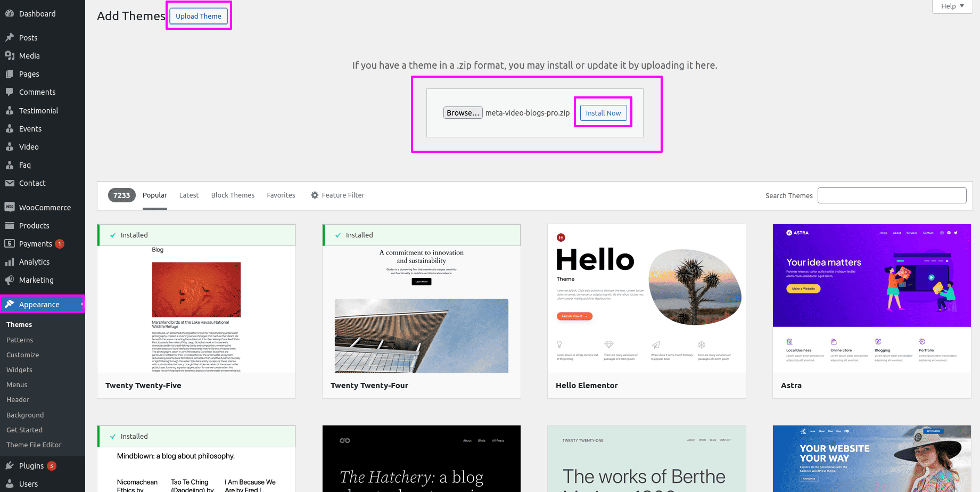
Task: Switch to the Block Themes tab
Action: (x=233, y=195)
